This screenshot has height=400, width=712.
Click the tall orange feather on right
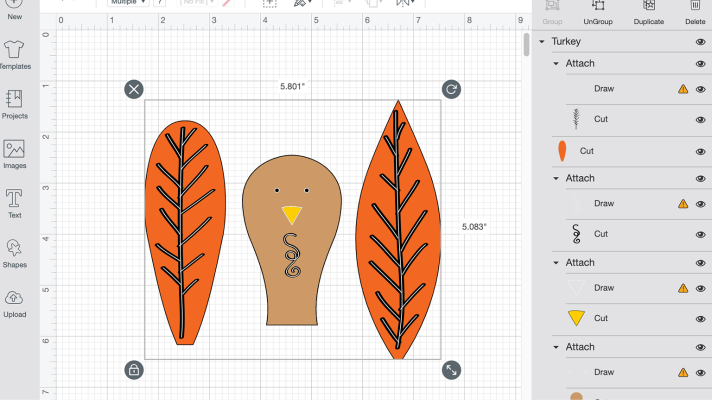click(398, 230)
